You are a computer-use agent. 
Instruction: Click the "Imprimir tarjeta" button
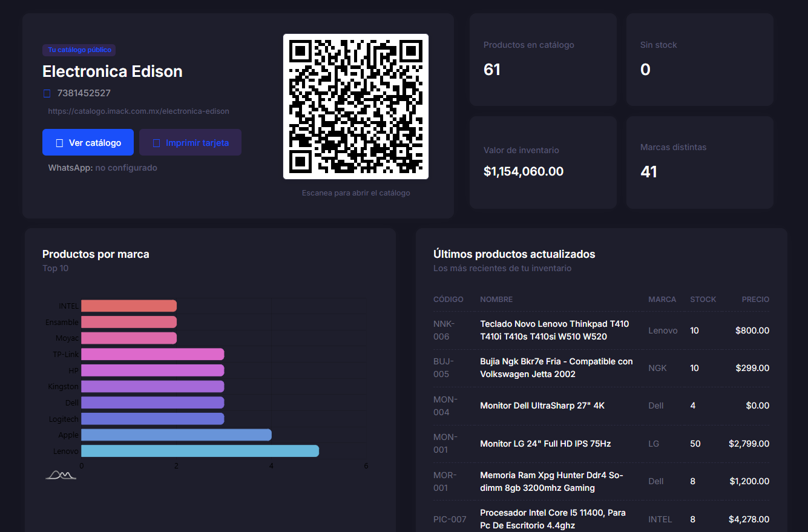tap(190, 142)
